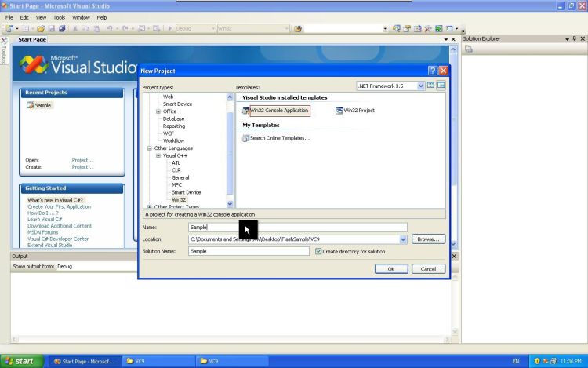Open the Location path dropdown arrow
The height and width of the screenshot is (368, 588).
click(x=403, y=239)
